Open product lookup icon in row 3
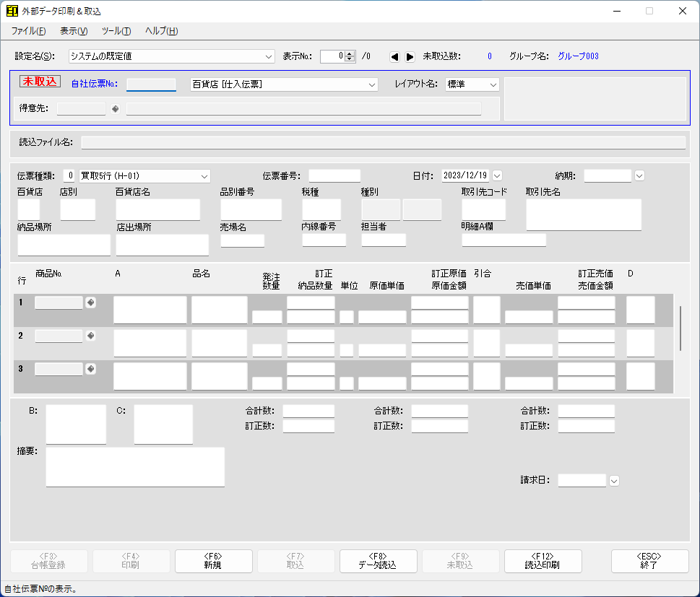This screenshot has width=700, height=597. click(90, 369)
